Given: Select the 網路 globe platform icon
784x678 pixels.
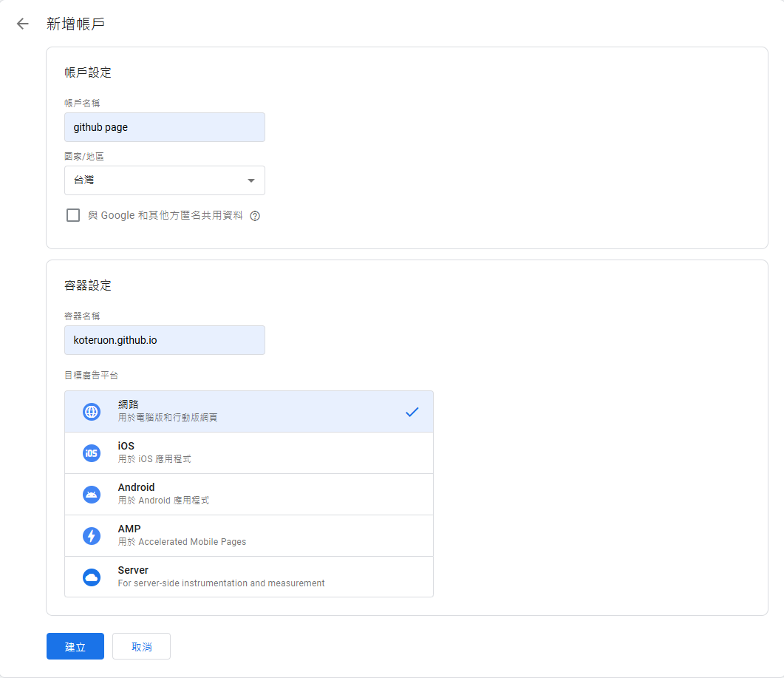Looking at the screenshot, I should [92, 412].
